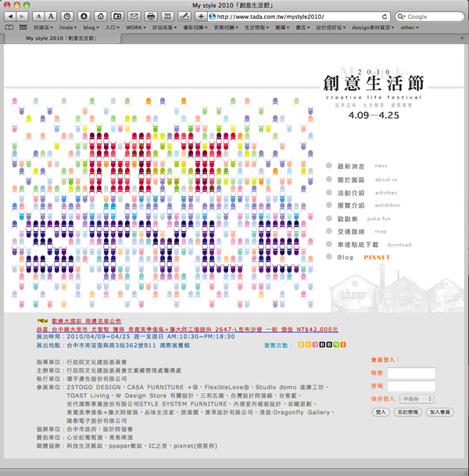Click the Google search magnifier icon
Screen dimensions: 469x476
tap(401, 16)
